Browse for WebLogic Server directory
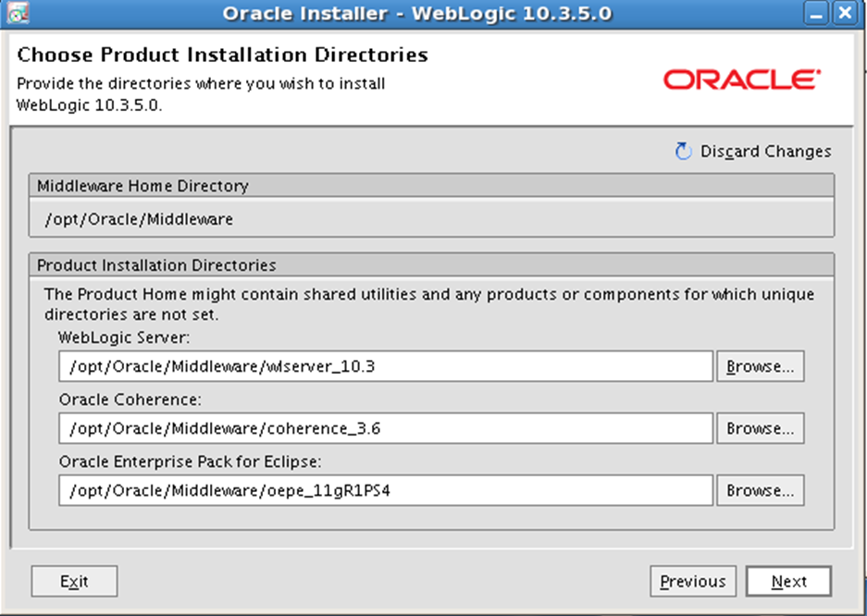867x616 pixels. tap(761, 366)
